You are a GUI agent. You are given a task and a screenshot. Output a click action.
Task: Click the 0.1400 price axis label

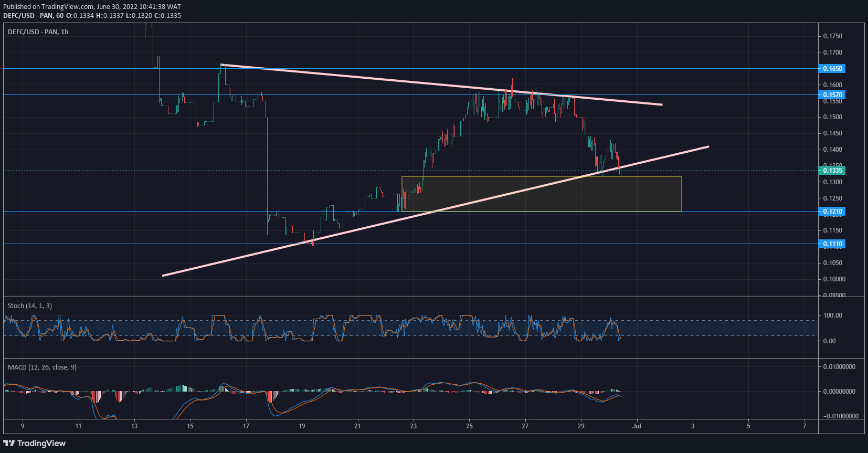832,150
